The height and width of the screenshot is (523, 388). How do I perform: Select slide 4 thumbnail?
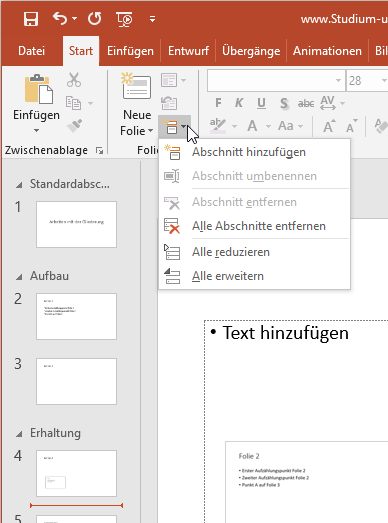[x=76, y=473]
